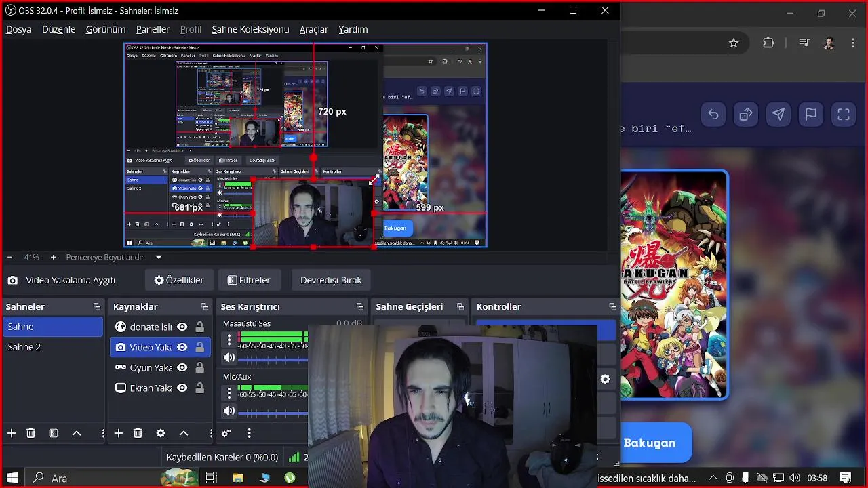This screenshot has width=868, height=488.
Task: Lock the Video Yaka source
Action: [x=199, y=347]
